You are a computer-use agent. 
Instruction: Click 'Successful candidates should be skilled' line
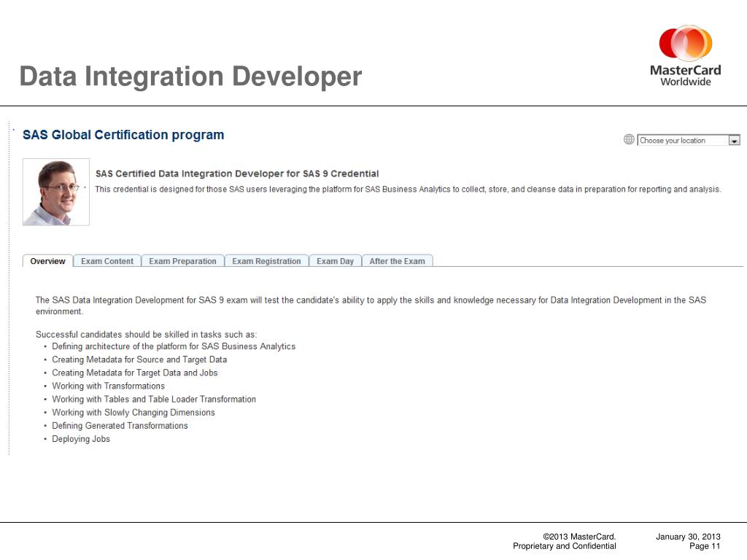pos(146,334)
